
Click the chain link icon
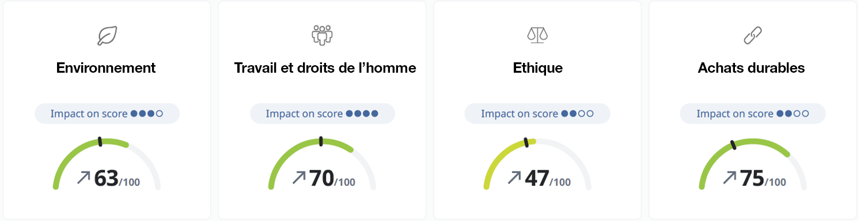click(752, 36)
